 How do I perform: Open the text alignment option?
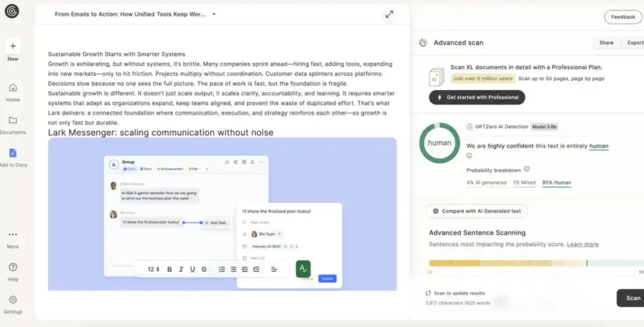tap(274, 270)
